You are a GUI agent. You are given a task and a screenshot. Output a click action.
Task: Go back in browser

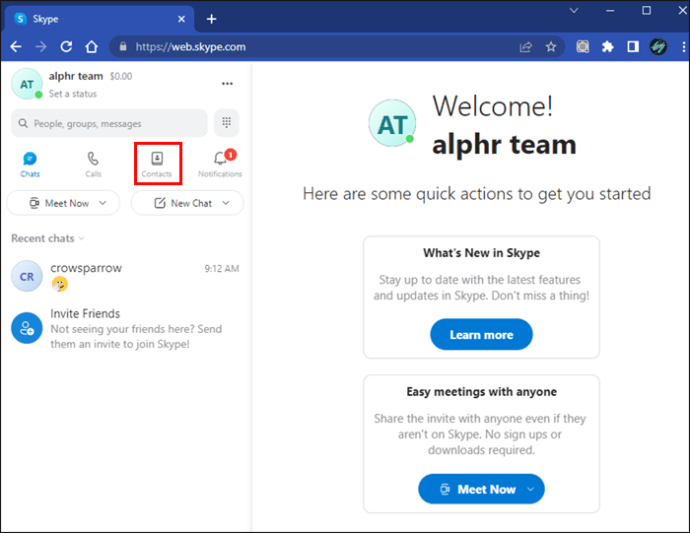(x=16, y=47)
